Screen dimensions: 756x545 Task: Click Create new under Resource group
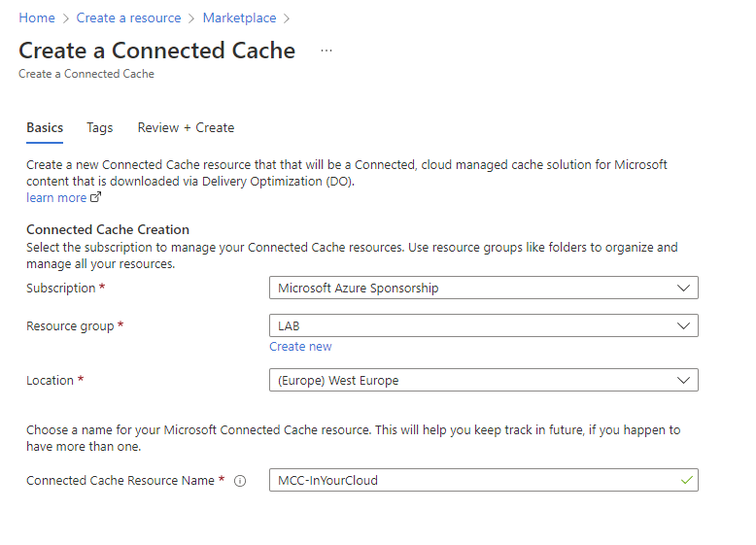[300, 346]
